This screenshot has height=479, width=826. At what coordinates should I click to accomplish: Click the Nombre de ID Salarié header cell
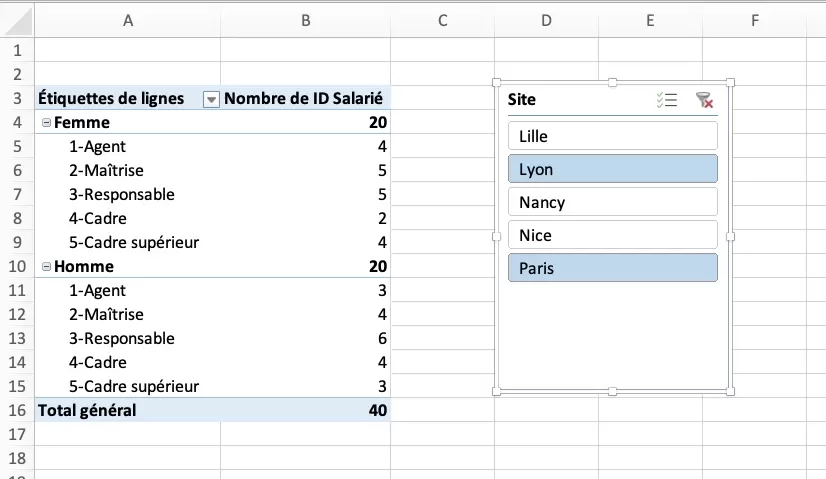(305, 98)
